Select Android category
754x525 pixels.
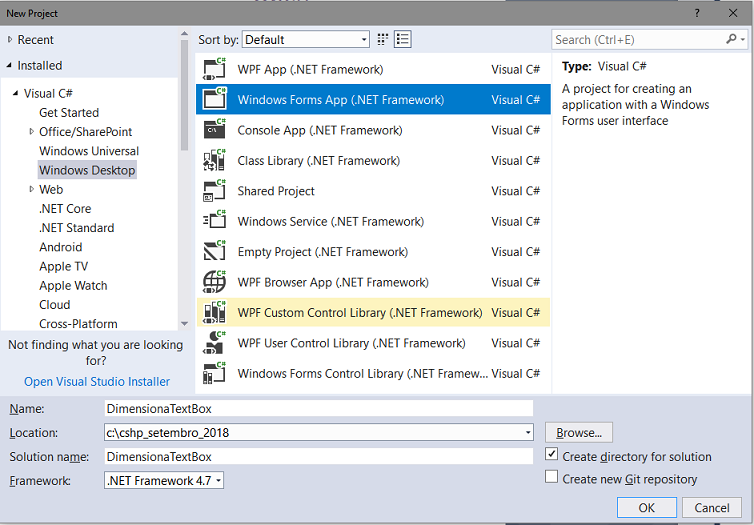pyautogui.click(x=61, y=247)
